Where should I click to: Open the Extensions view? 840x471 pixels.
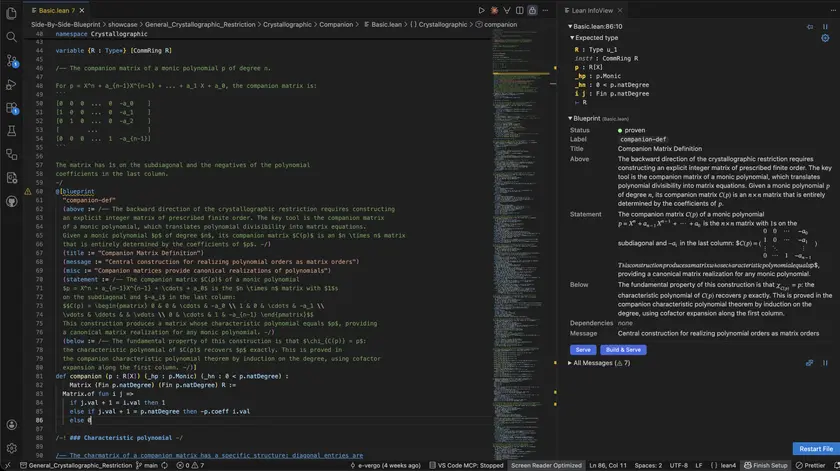click(12, 108)
